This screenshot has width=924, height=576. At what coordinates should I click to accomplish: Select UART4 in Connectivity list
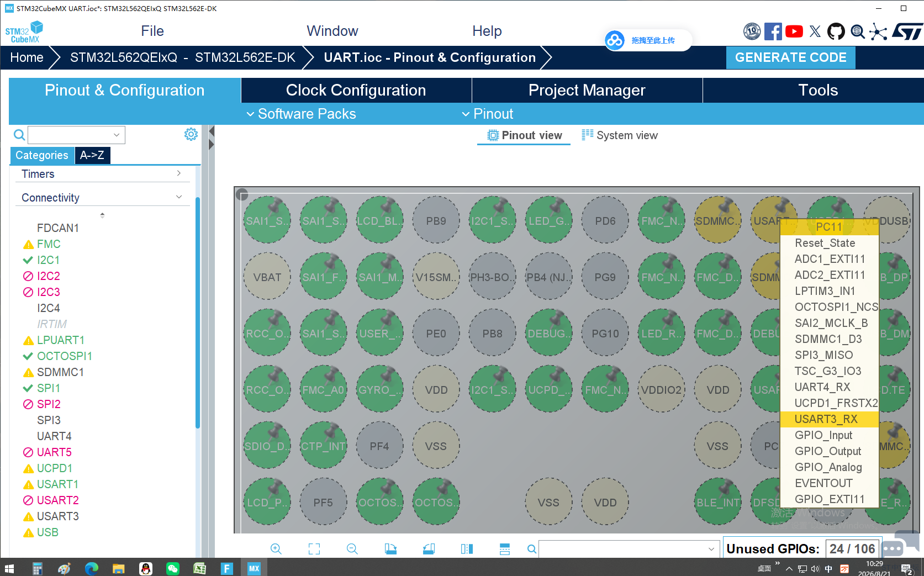coord(54,436)
